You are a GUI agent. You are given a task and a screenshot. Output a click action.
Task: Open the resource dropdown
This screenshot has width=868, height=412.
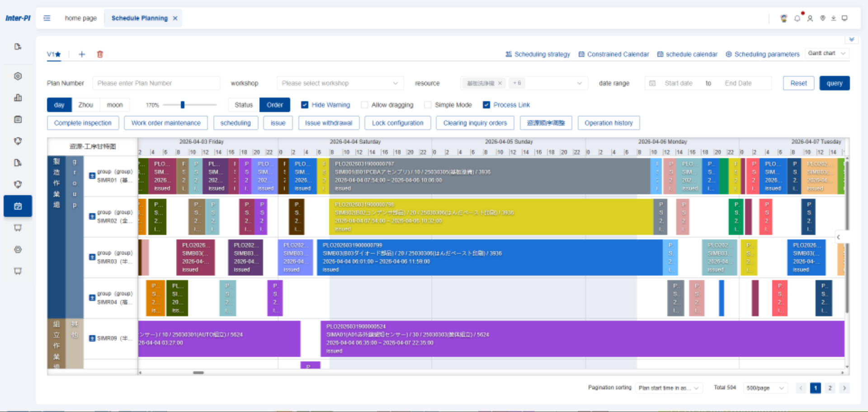(524, 83)
